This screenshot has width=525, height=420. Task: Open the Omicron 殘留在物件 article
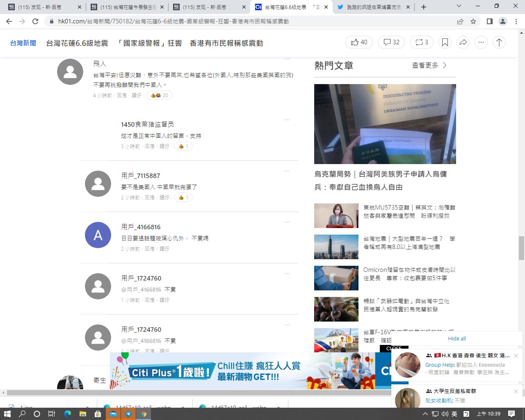(x=409, y=274)
